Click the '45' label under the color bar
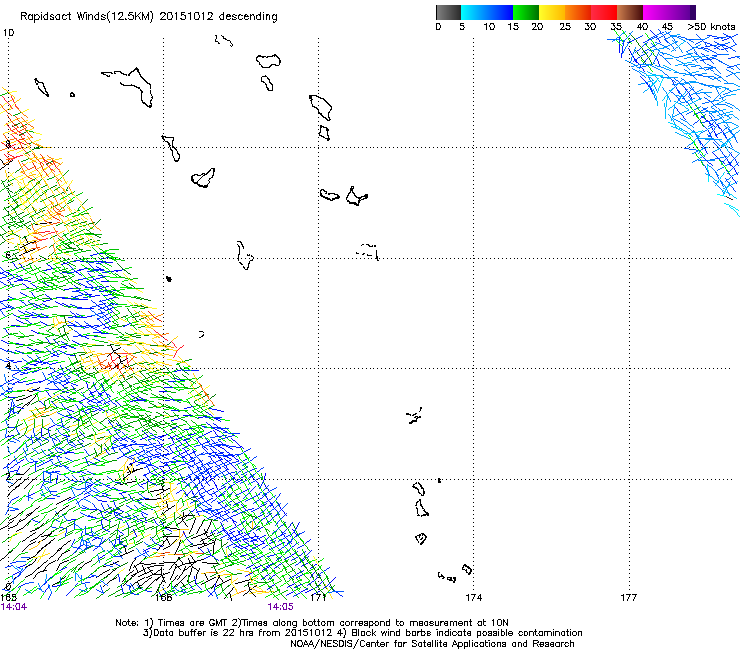This screenshot has height=650, width=740. [667, 27]
